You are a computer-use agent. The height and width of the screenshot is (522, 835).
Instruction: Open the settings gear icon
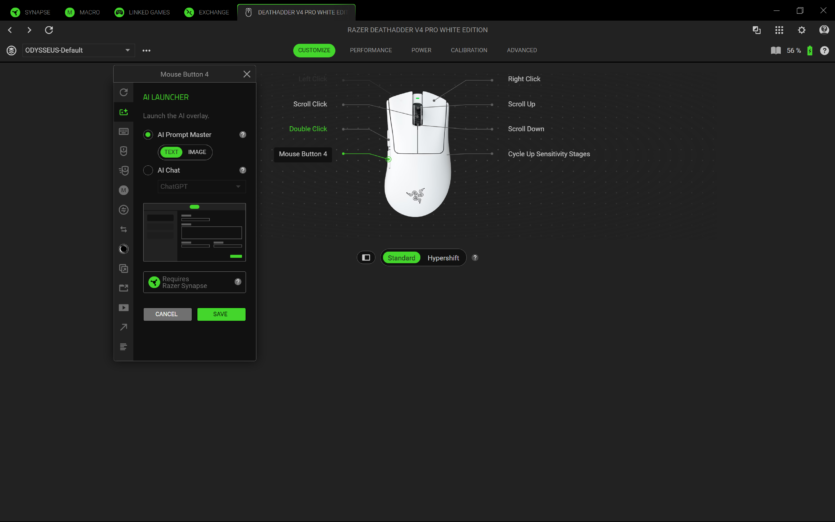pyautogui.click(x=801, y=30)
